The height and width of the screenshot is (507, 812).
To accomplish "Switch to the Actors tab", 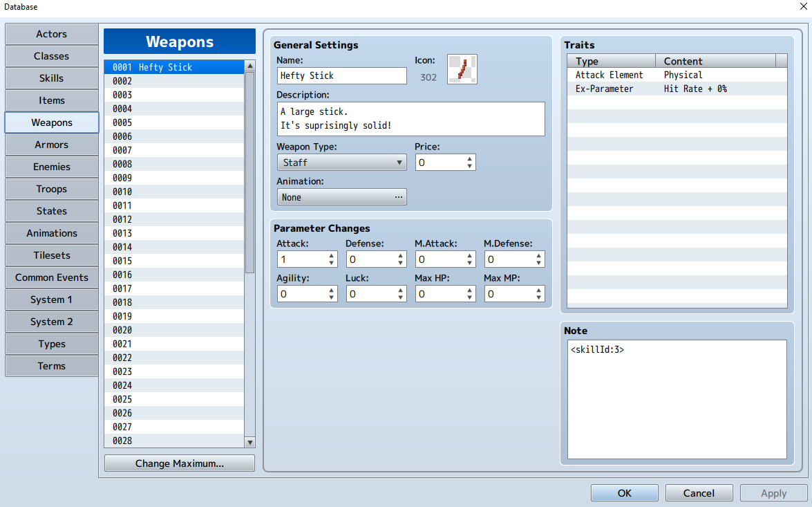I will [52, 34].
